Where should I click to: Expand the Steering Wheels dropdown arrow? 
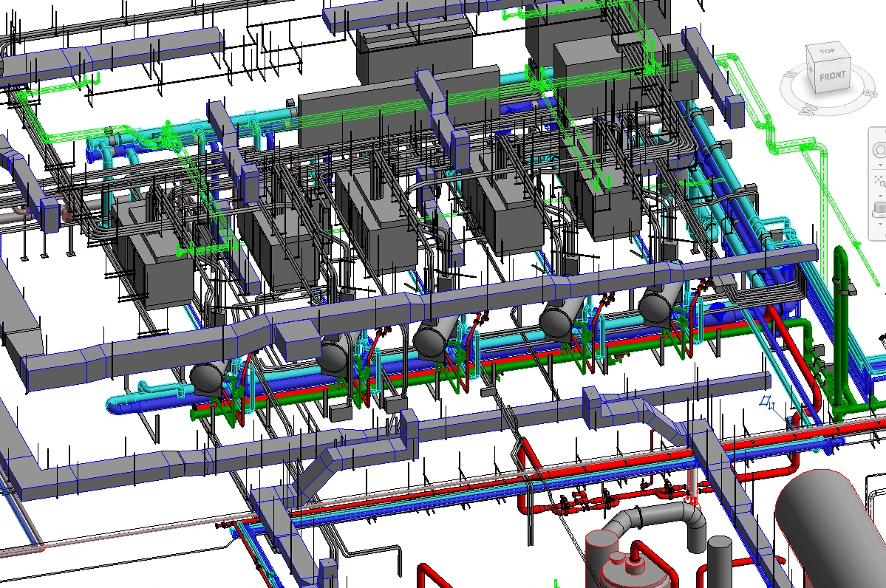click(x=880, y=165)
